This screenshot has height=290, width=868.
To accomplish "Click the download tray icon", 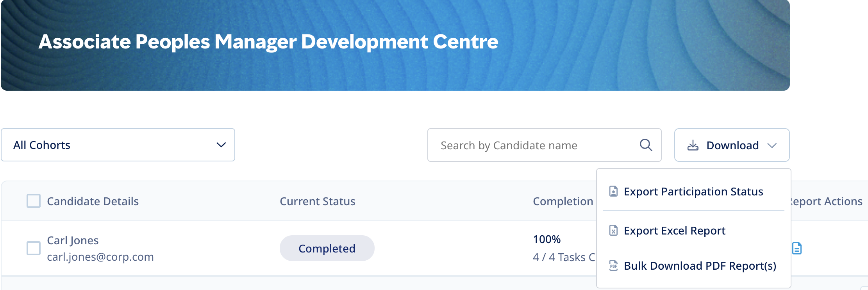I will click(693, 145).
